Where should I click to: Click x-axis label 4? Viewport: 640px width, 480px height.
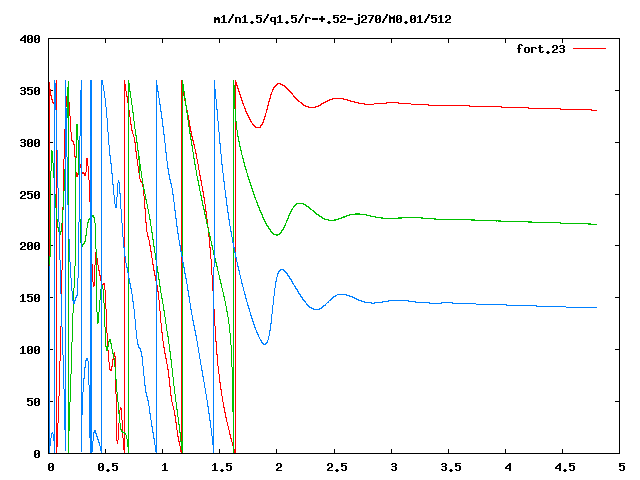coord(508,467)
